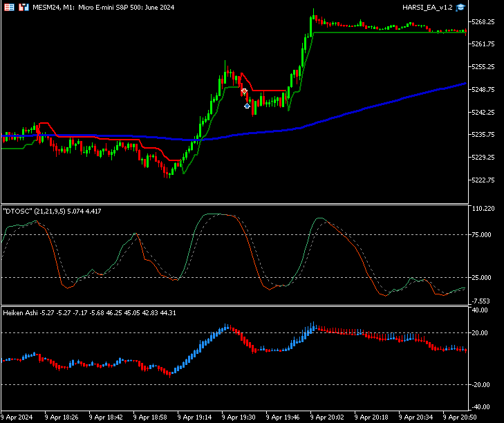Click the 20.00 Heiken Ashi scale value
The height and width of the screenshot is (423, 504).
tap(479, 333)
